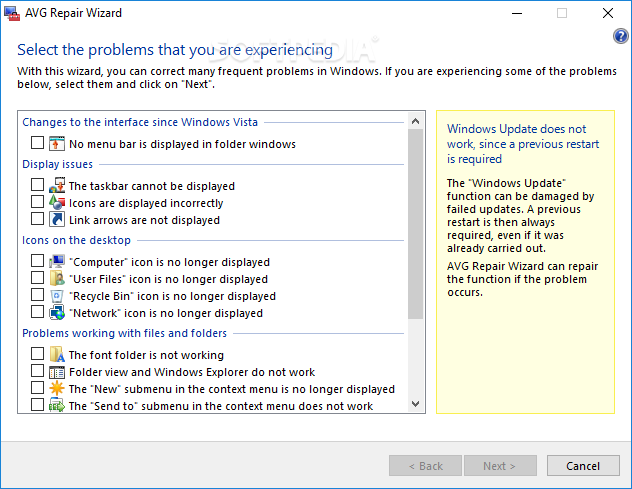Image resolution: width=632 pixels, height=489 pixels.
Task: Click the Next > button
Action: click(500, 466)
